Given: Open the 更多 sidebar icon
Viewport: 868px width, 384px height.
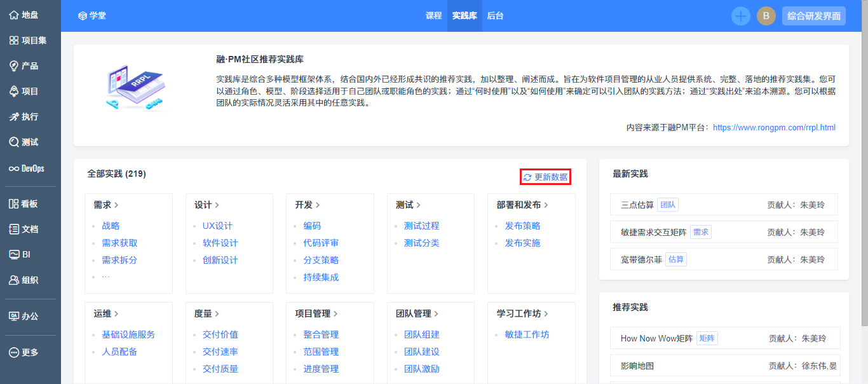Looking at the screenshot, I should click(14, 352).
